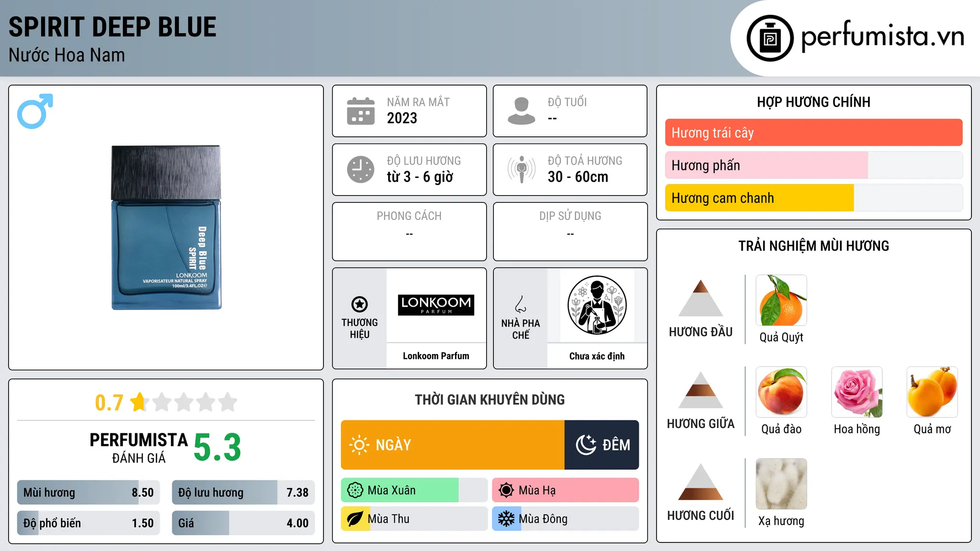
Task: Click the Mùi hương 8.50 score bar
Action: point(89,492)
